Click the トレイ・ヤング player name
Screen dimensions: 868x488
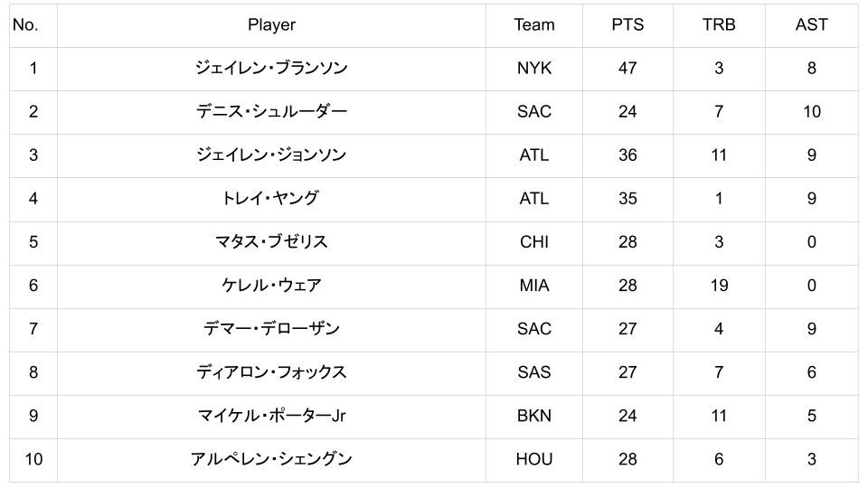[271, 199]
